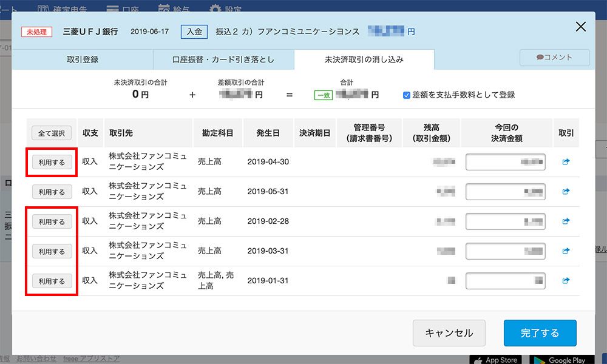The image size is (607, 364).
Task: Click the date 2019-04-30 cell
Action: (x=268, y=162)
